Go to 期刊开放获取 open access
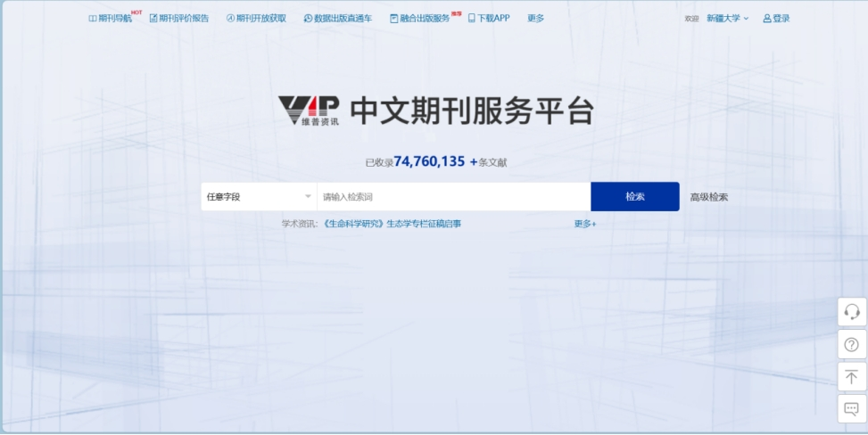Screen dimensions: 868x435 pos(261,18)
